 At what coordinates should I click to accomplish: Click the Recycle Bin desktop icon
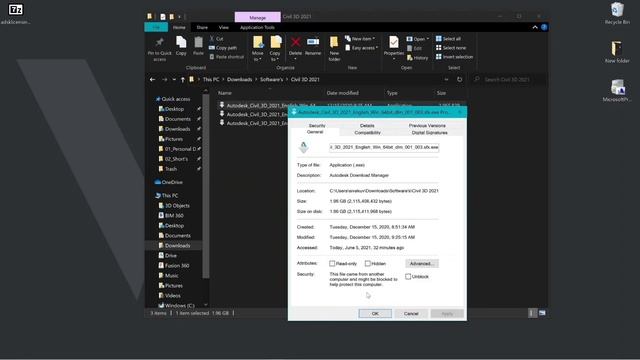[617, 13]
